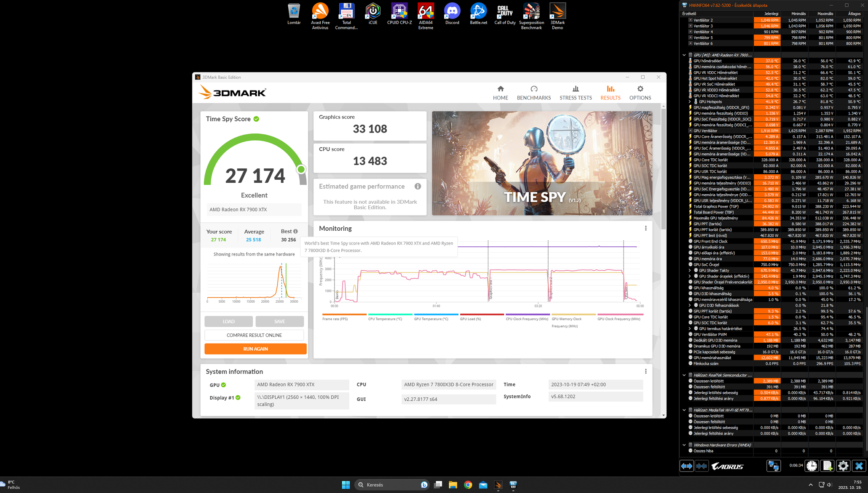Click the HWiNFO clock reset timer icon
The image size is (868, 493).
coord(812,466)
